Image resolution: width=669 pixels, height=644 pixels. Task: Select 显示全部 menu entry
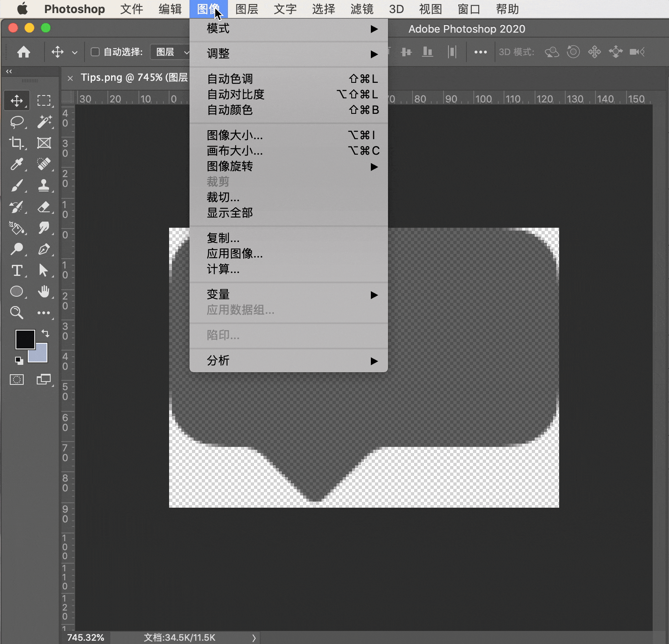pyautogui.click(x=289, y=213)
